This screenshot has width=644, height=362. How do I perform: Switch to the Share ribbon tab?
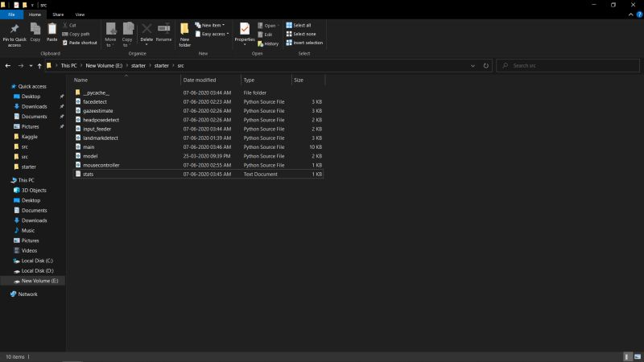pos(58,14)
